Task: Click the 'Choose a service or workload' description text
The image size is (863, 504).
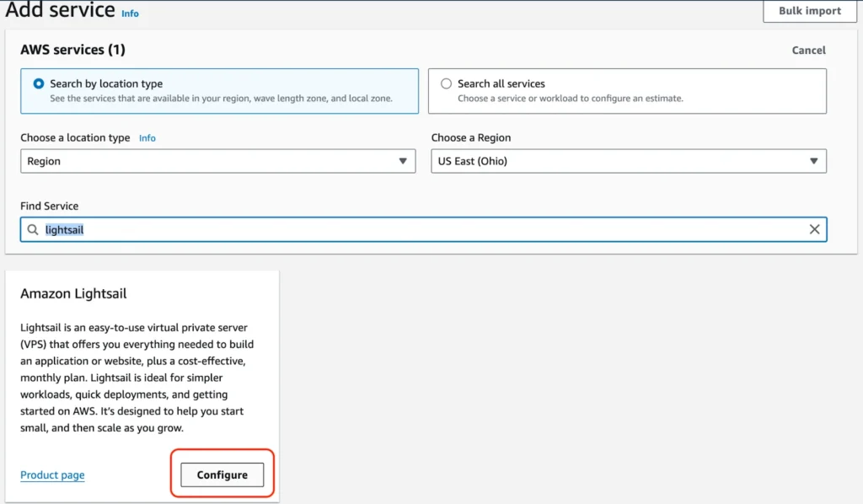Action: click(570, 98)
